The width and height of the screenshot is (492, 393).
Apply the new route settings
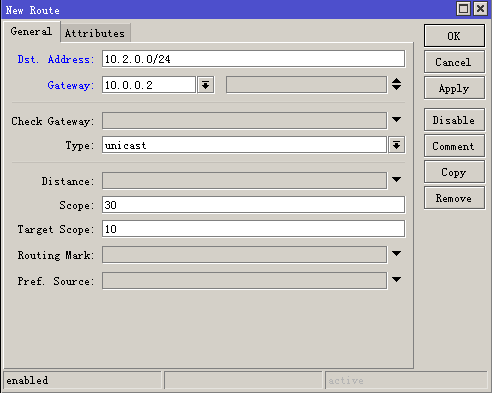[454, 88]
